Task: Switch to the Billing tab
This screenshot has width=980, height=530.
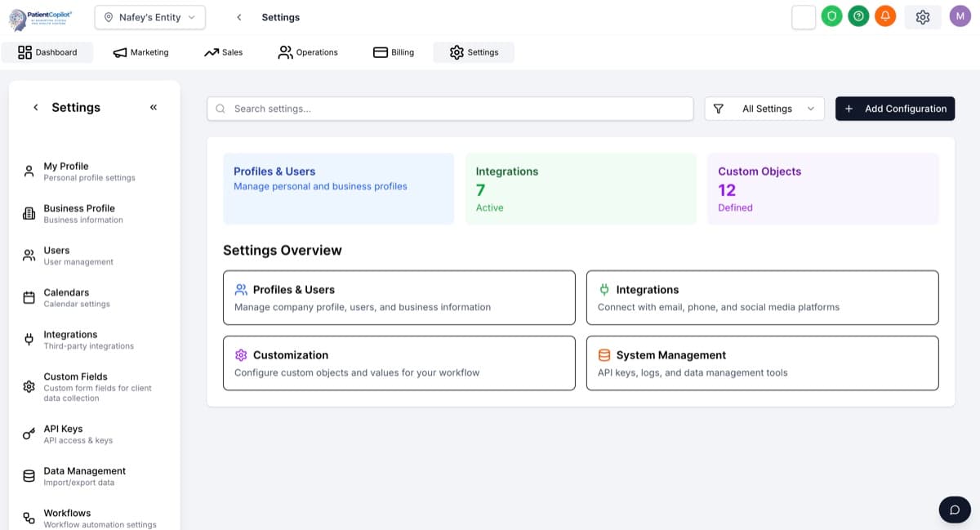Action: (394, 52)
